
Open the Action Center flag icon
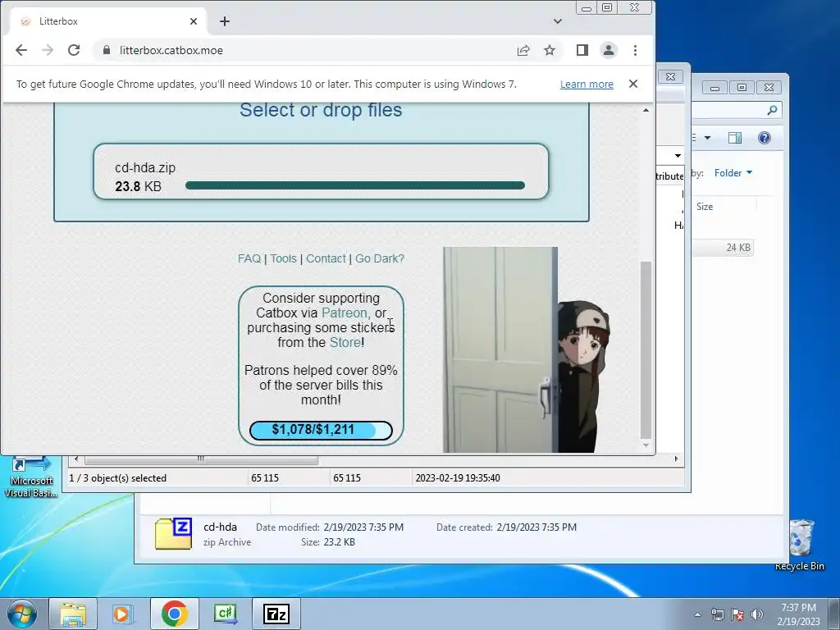pyautogui.click(x=737, y=614)
